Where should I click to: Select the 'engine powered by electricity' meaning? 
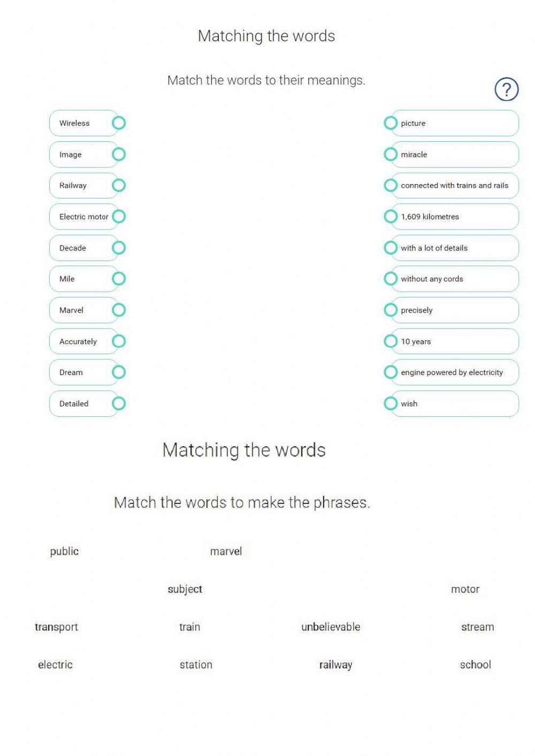pos(455,372)
